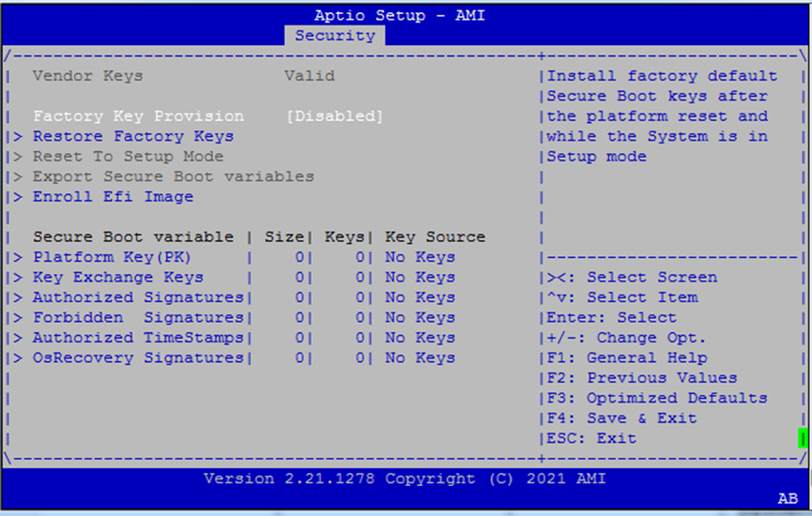Click the Aptio Setup - AMI title
Viewport: 812px width, 516px height.
(400, 16)
